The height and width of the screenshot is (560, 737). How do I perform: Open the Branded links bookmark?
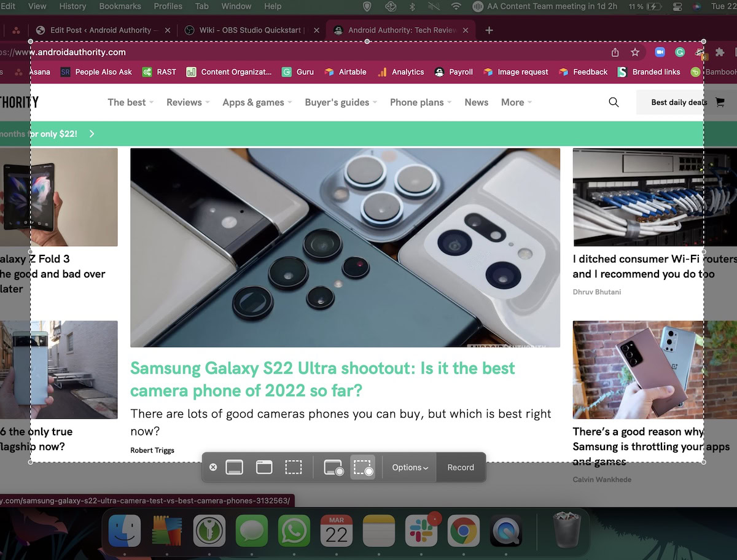pyautogui.click(x=649, y=72)
